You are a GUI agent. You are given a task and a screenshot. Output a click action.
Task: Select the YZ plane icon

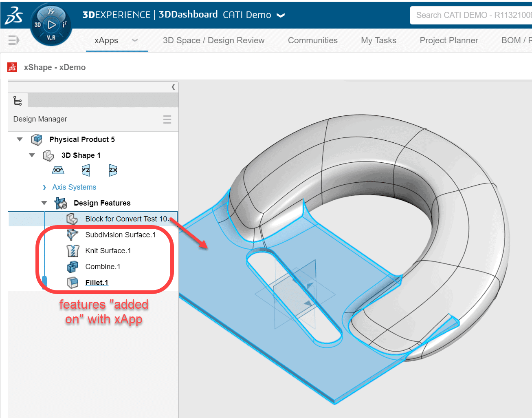[x=86, y=170]
